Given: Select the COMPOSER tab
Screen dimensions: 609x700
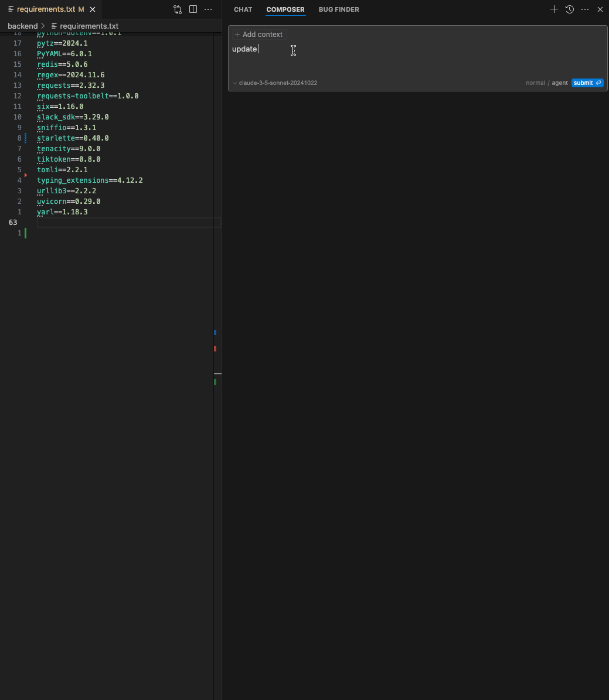Looking at the screenshot, I should point(285,9).
